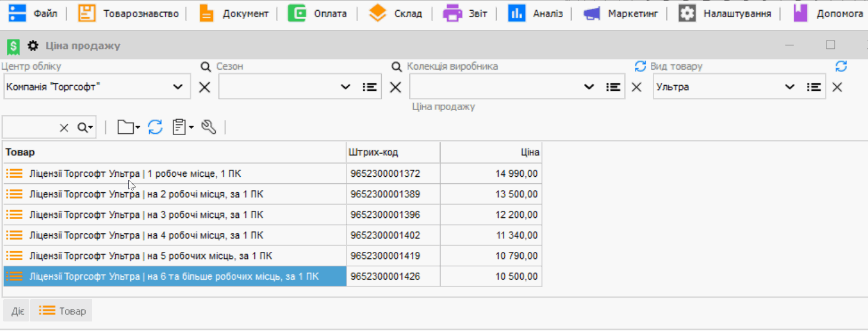
Task: Expand the Сезон dropdown arrow
Action: point(345,87)
